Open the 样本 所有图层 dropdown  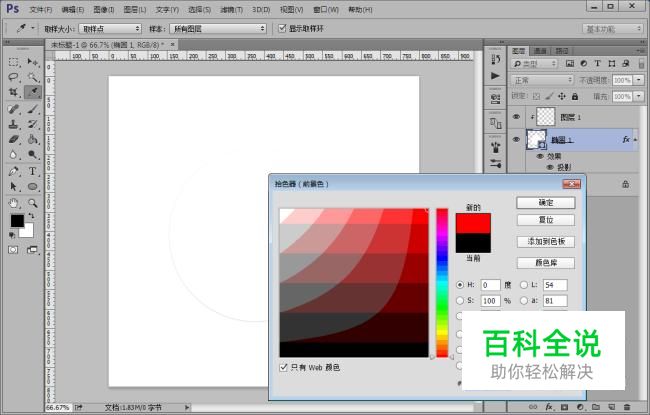(x=218, y=29)
